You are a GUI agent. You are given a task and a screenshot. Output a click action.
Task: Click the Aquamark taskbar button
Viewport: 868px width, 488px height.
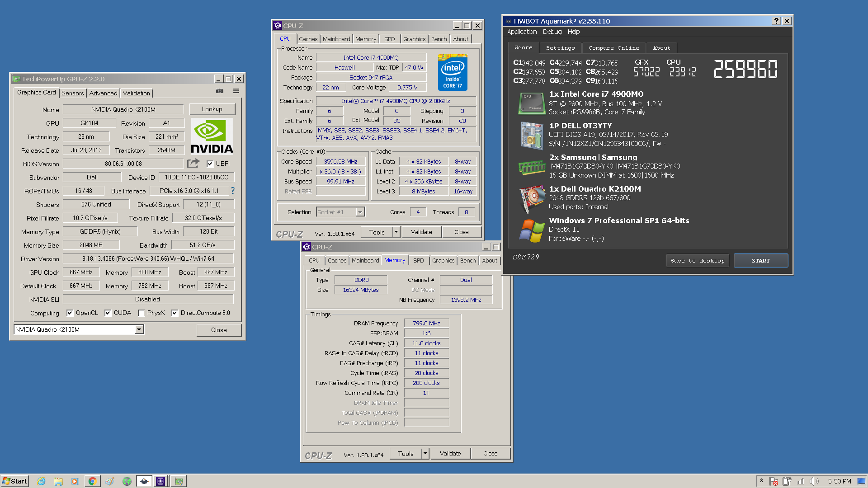click(144, 481)
